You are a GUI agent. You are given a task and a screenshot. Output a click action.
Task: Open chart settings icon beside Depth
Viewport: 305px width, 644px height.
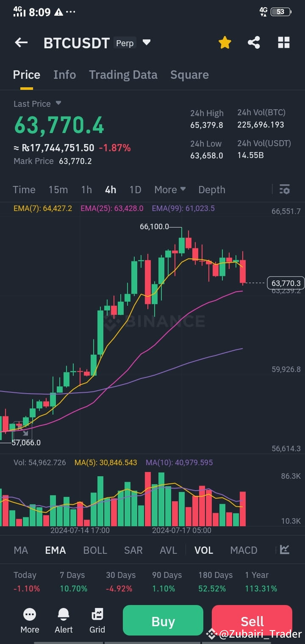pos(284,189)
